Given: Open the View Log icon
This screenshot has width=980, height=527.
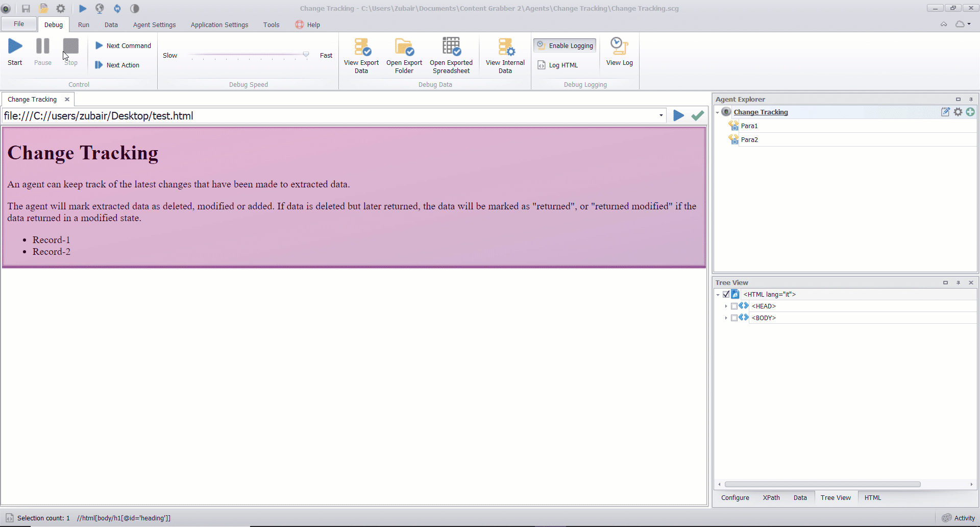Looking at the screenshot, I should [x=619, y=46].
